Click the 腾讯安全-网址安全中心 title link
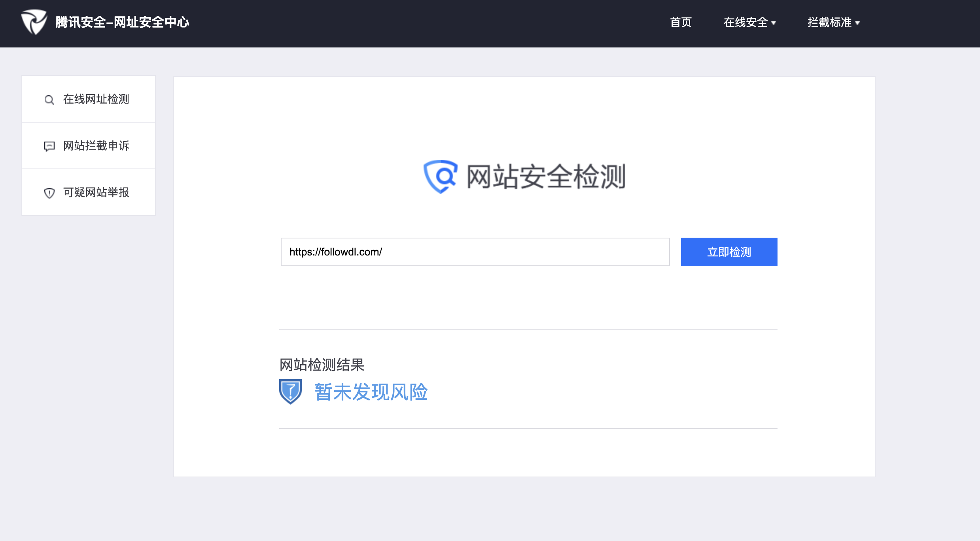Screen dimensions: 980x541 [122, 23]
